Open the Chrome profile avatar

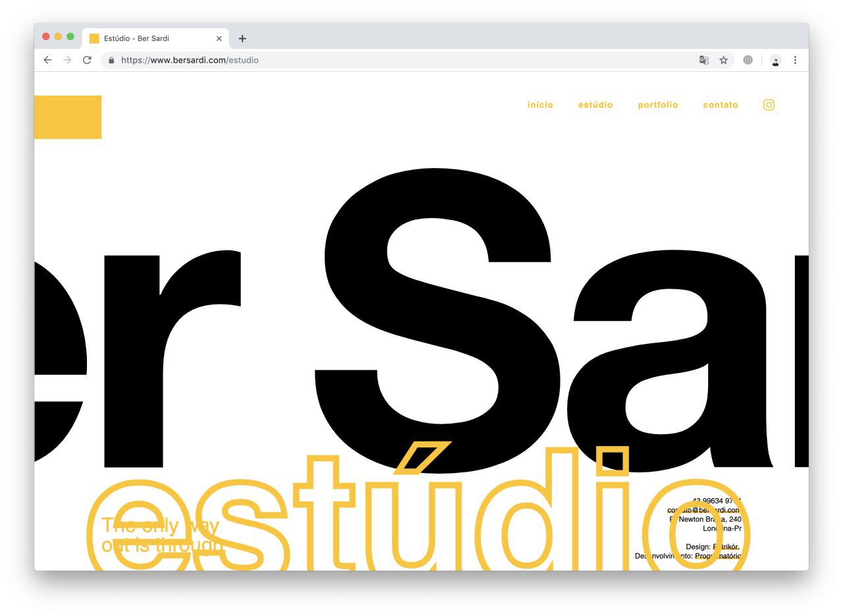pyautogui.click(x=775, y=60)
